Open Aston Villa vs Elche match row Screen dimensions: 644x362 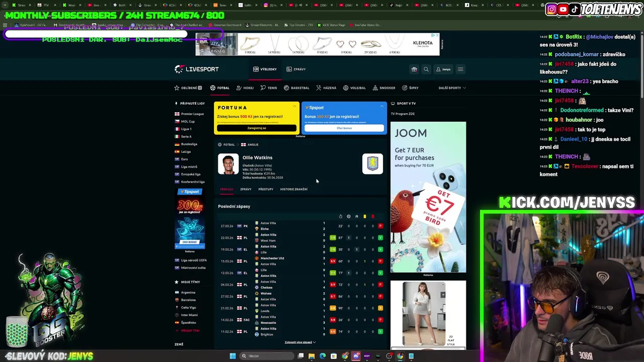pos(301,226)
